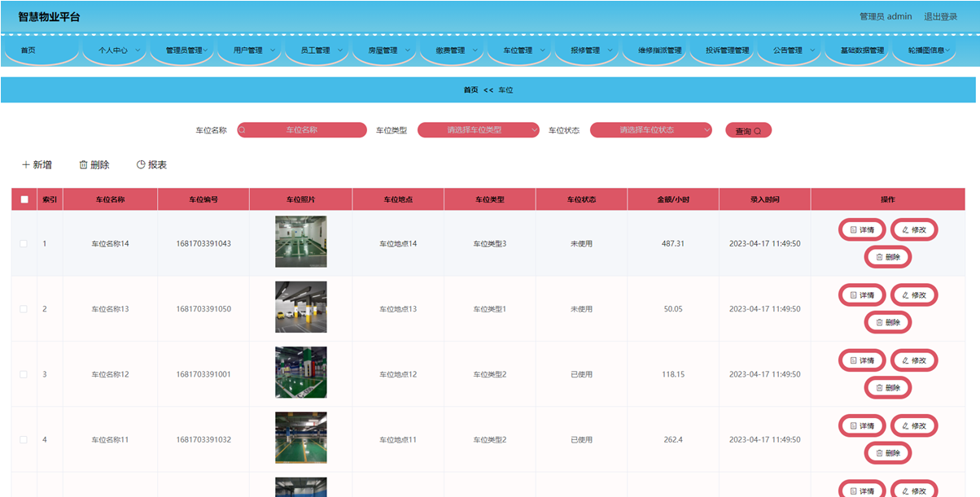The height and width of the screenshot is (497, 980).
Task: Open 基础数据管理 in the navigation bar
Action: coord(862,50)
